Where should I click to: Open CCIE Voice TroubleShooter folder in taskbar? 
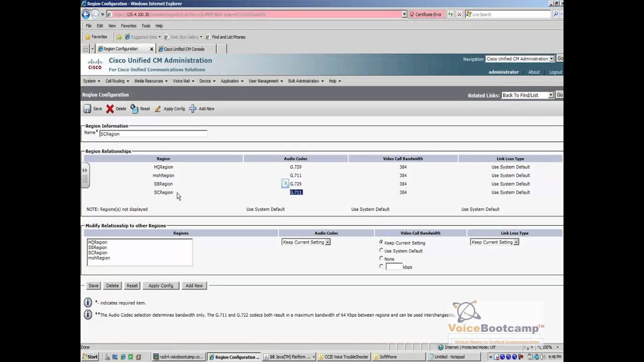343,357
